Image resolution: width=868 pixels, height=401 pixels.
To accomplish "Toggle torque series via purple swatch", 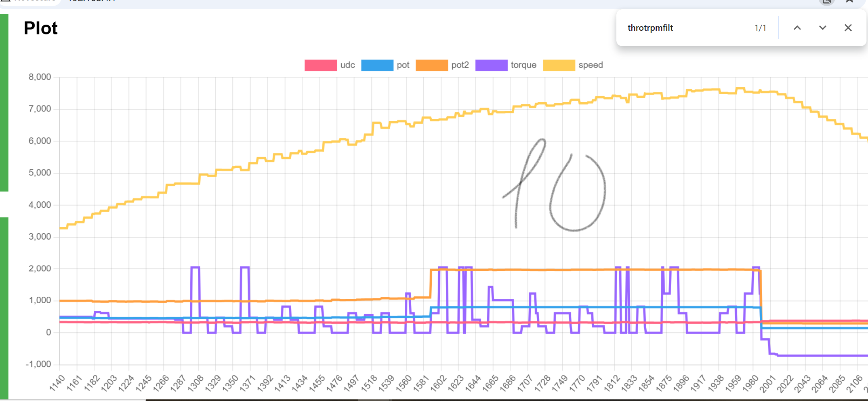I will (x=491, y=65).
